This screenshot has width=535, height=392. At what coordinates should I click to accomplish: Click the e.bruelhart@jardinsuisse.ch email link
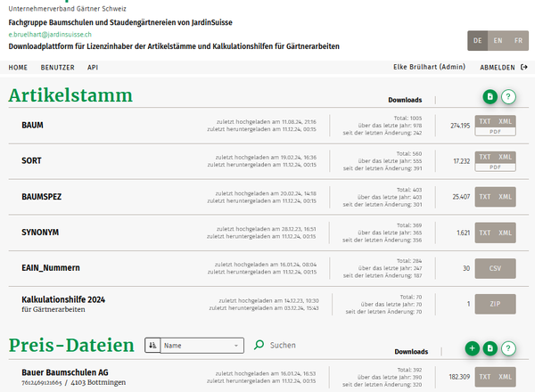pos(50,35)
